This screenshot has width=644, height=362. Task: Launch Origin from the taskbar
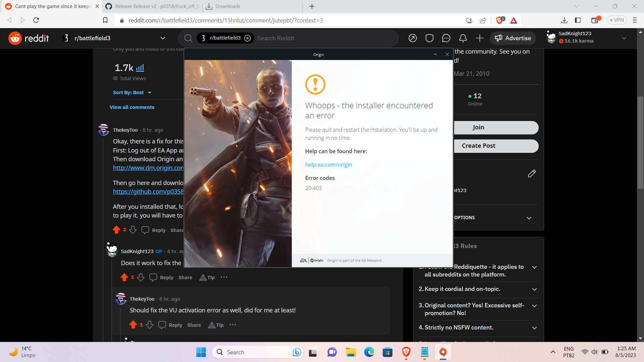click(x=443, y=352)
